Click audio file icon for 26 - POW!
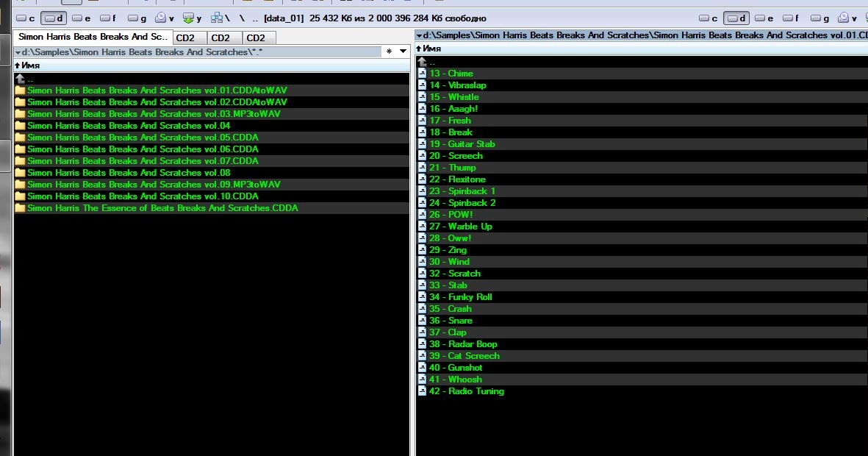Image resolution: width=868 pixels, height=456 pixels. 422,215
